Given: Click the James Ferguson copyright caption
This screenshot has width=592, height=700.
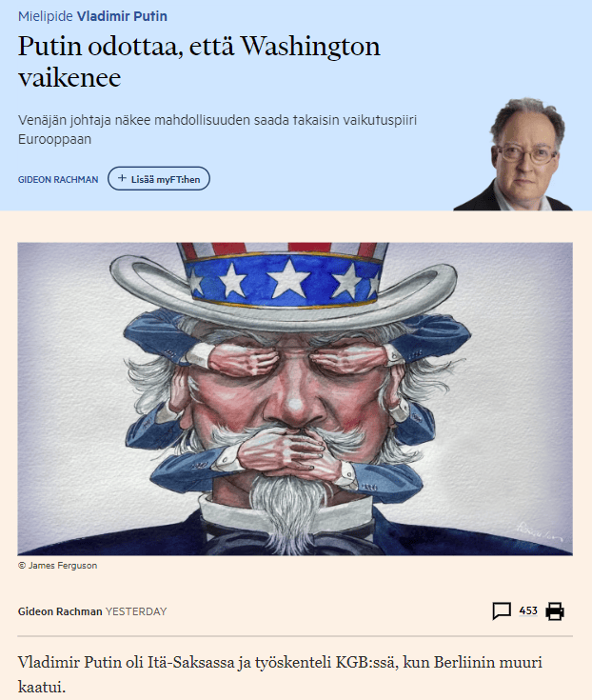Looking at the screenshot, I should (57, 566).
